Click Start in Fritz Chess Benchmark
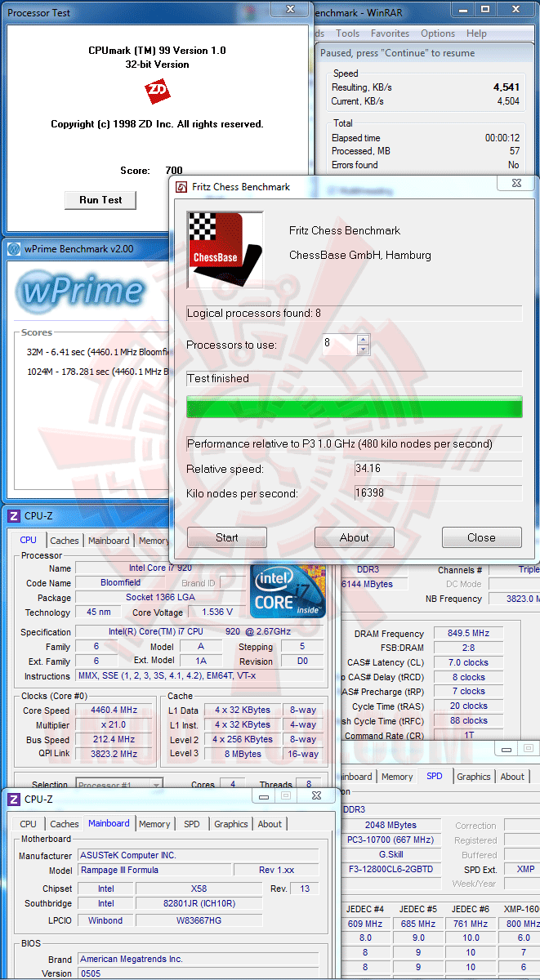 tap(227, 537)
